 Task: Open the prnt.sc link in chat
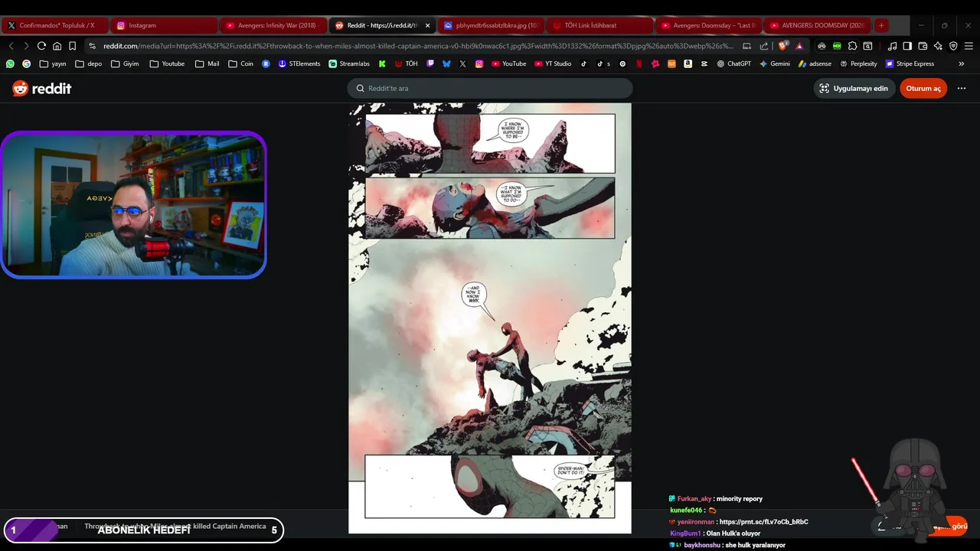(763, 522)
